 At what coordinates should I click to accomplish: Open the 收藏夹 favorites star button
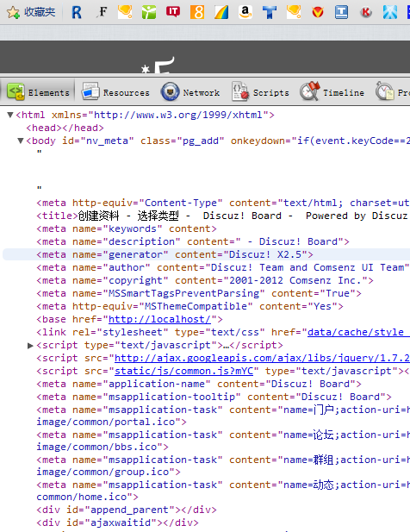coord(31,12)
